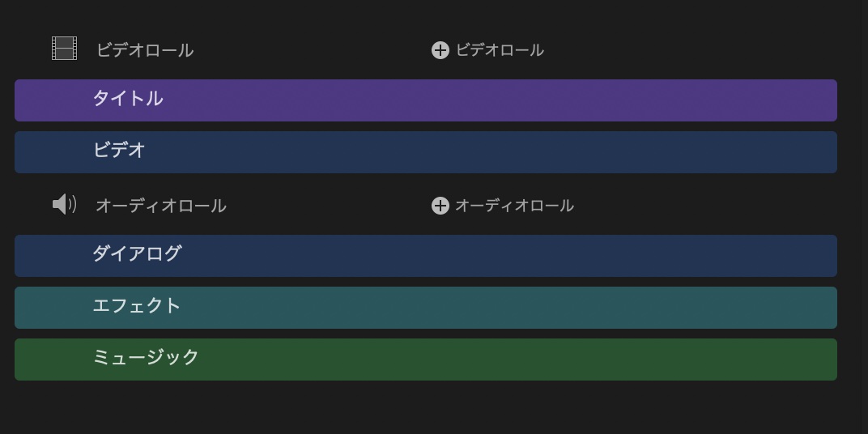Click the speaker audio roles icon
868x434 pixels.
[64, 204]
